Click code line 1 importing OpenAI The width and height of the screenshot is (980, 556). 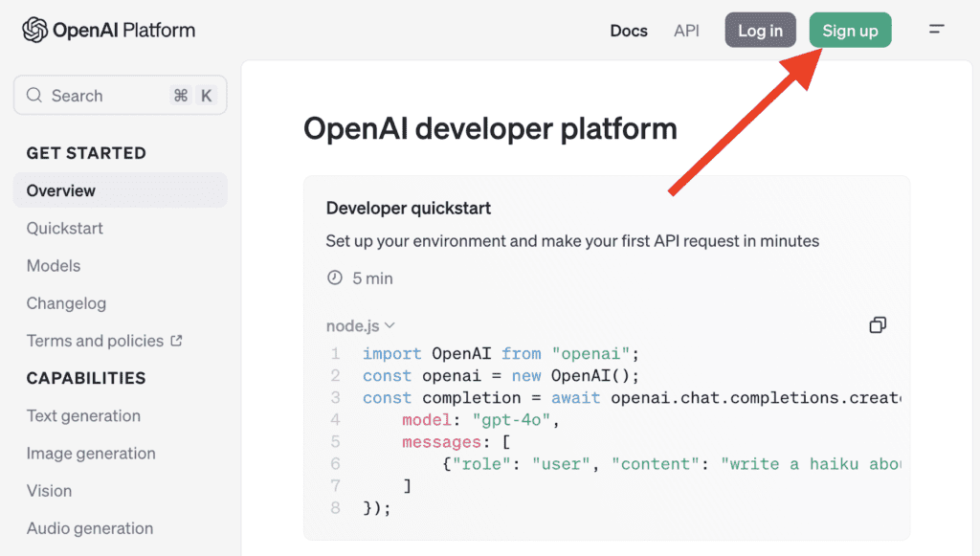click(501, 353)
